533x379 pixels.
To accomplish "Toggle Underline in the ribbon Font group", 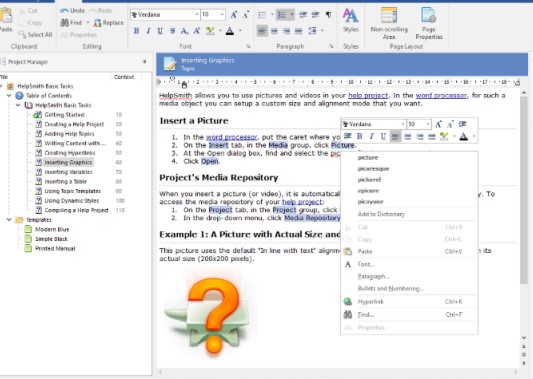I will [160, 31].
